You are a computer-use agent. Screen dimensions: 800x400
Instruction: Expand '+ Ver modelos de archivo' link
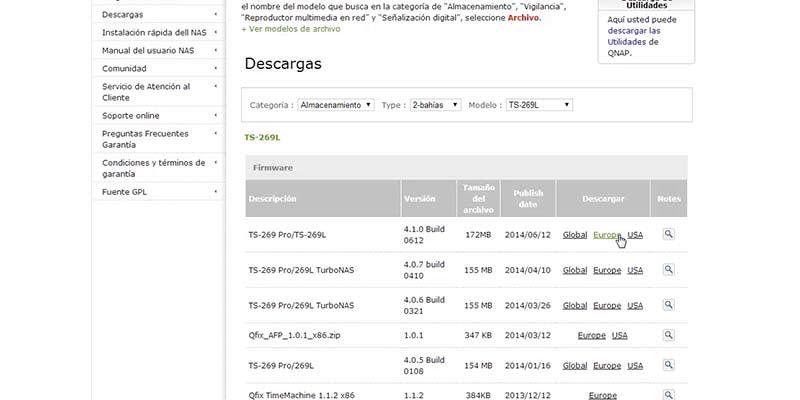point(291,29)
